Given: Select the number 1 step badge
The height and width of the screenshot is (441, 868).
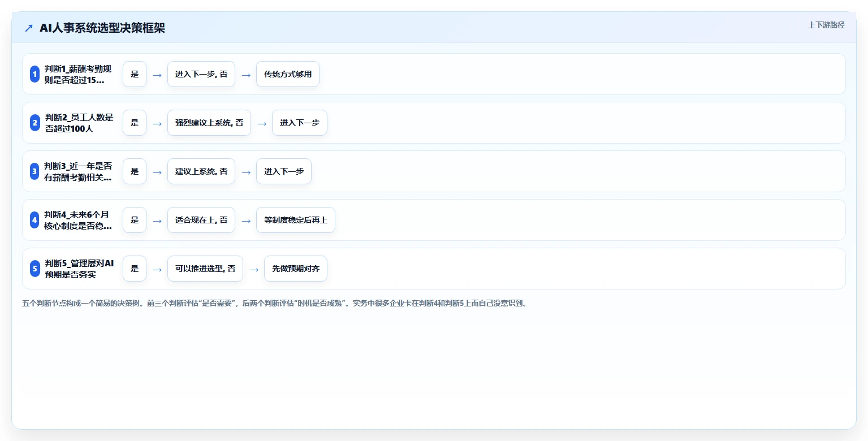Looking at the screenshot, I should tap(34, 74).
